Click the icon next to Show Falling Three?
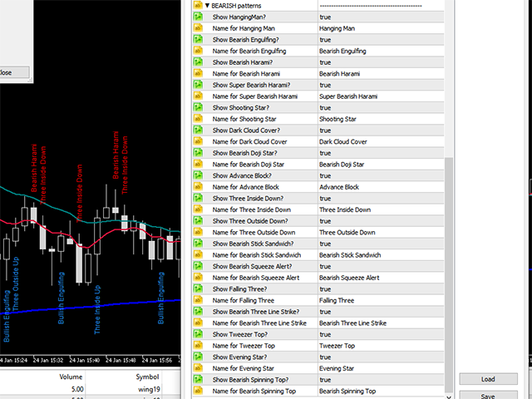The image size is (532, 399). 198,288
